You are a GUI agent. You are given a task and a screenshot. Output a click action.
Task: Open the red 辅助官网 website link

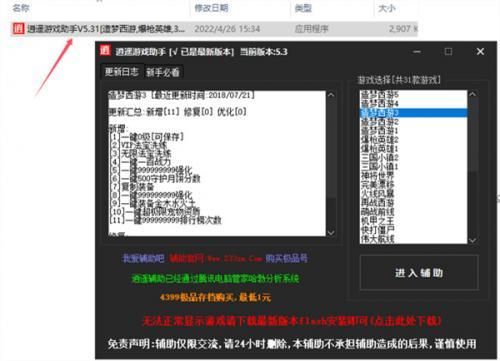point(216,258)
